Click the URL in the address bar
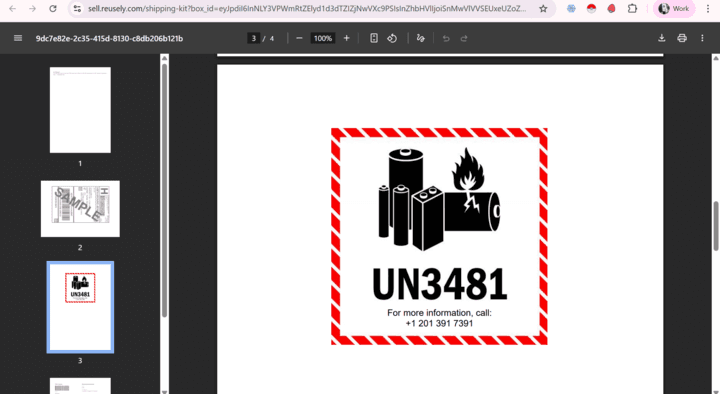 click(x=307, y=9)
